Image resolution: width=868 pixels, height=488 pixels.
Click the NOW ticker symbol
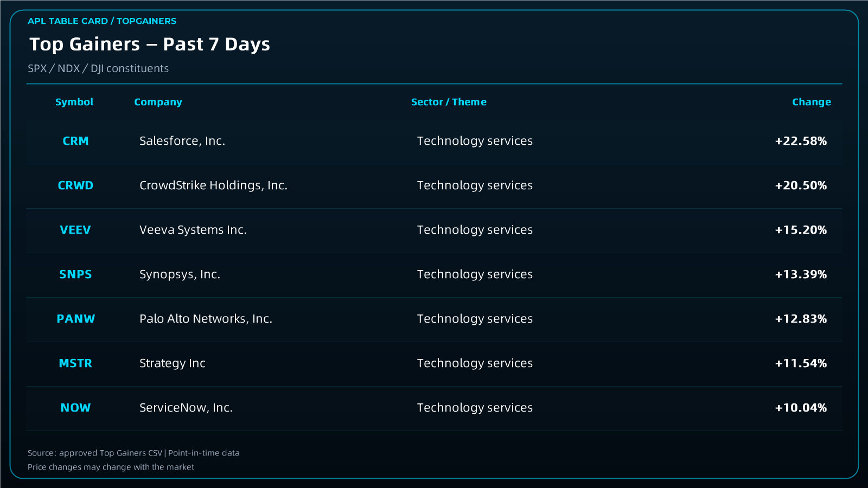coord(75,408)
